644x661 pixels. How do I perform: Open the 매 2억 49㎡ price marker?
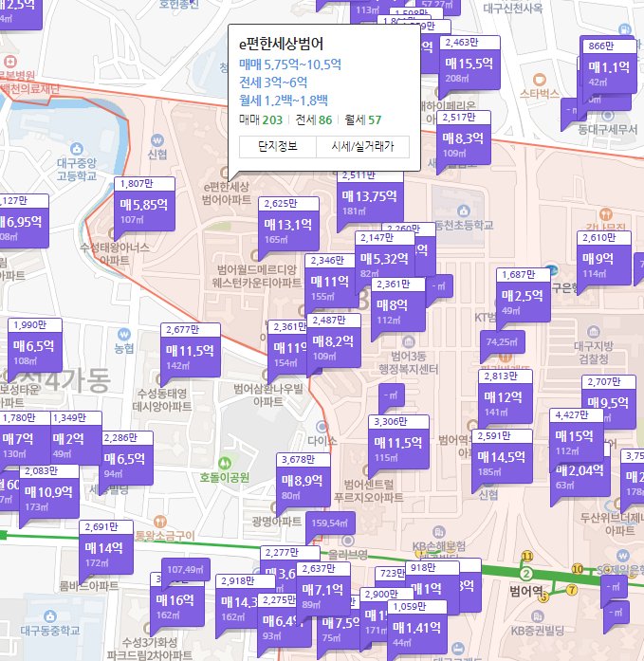coord(76,439)
